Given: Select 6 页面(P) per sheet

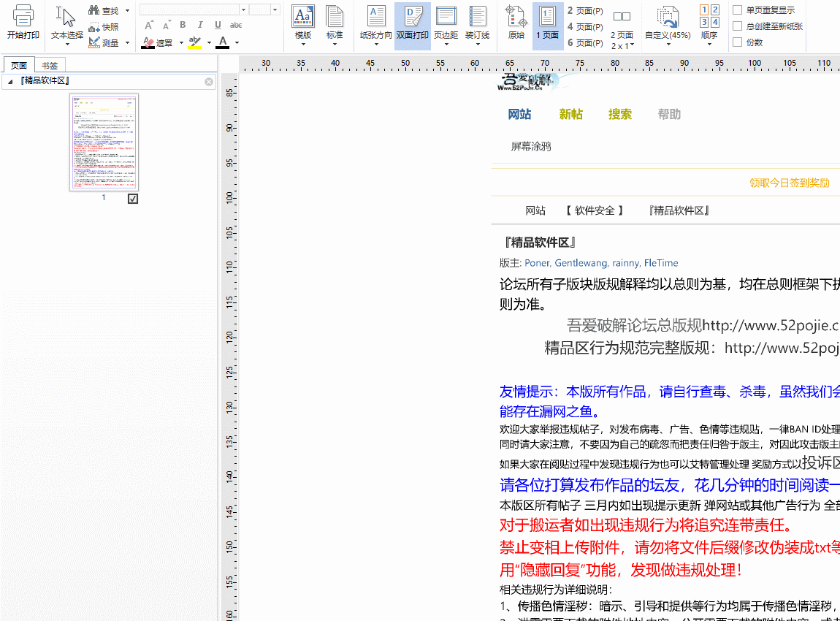Looking at the screenshot, I should [585, 43].
